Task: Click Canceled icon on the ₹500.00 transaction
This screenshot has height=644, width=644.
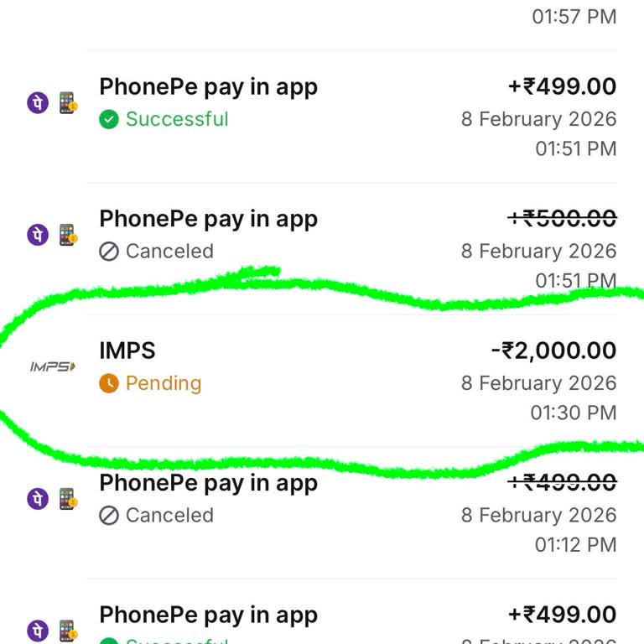Action: (109, 252)
